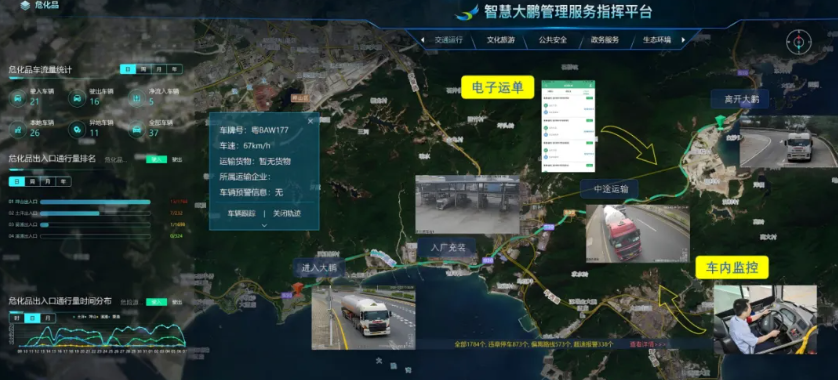Open the driver cabin monitoring photo
This screenshot has height=380, width=838.
765,320
